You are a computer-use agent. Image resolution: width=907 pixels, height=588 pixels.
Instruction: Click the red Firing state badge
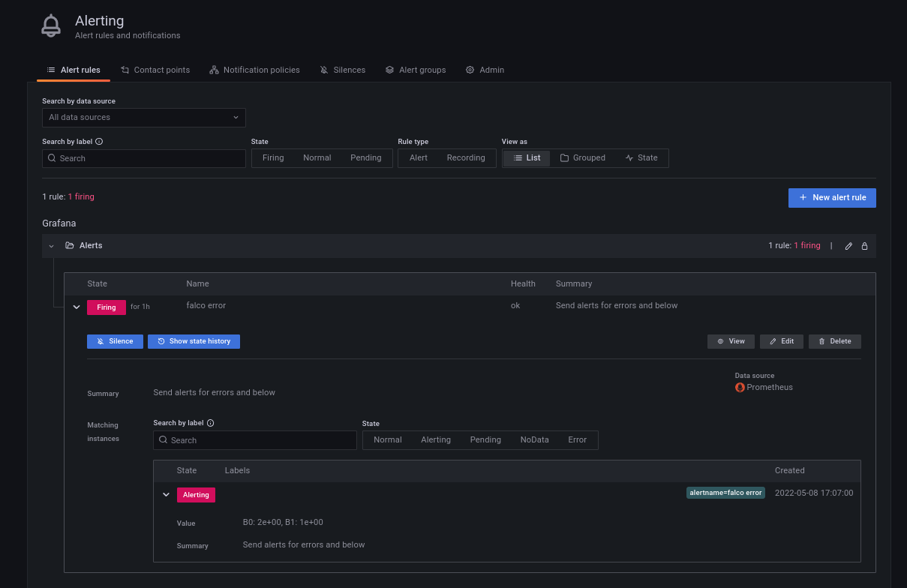point(107,307)
